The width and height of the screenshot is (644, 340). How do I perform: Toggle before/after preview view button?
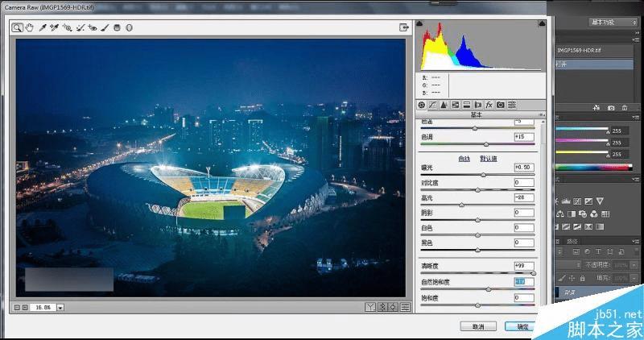tap(370, 307)
